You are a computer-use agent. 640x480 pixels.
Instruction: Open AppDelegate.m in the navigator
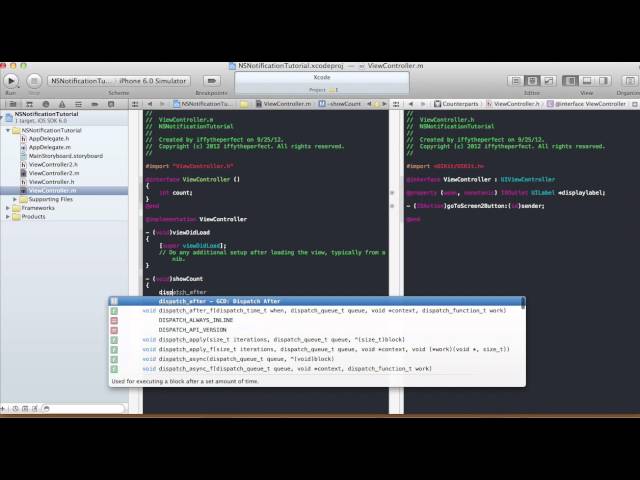(49, 147)
